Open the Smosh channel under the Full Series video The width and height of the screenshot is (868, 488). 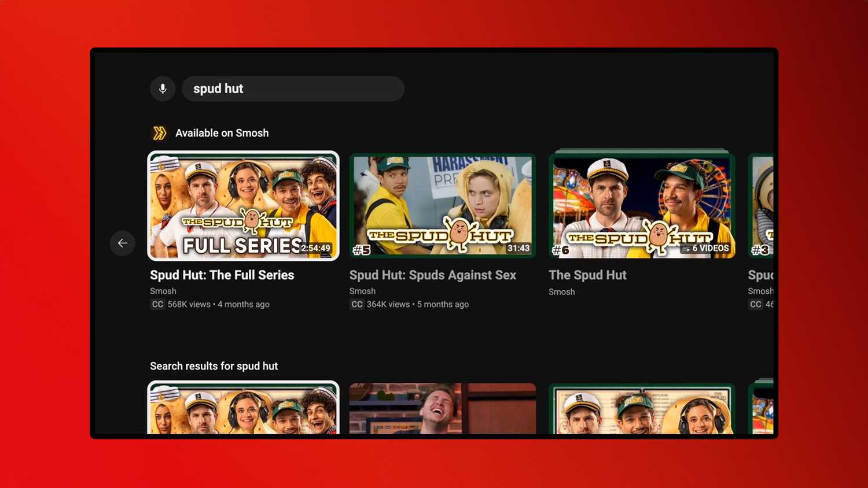pos(163,291)
